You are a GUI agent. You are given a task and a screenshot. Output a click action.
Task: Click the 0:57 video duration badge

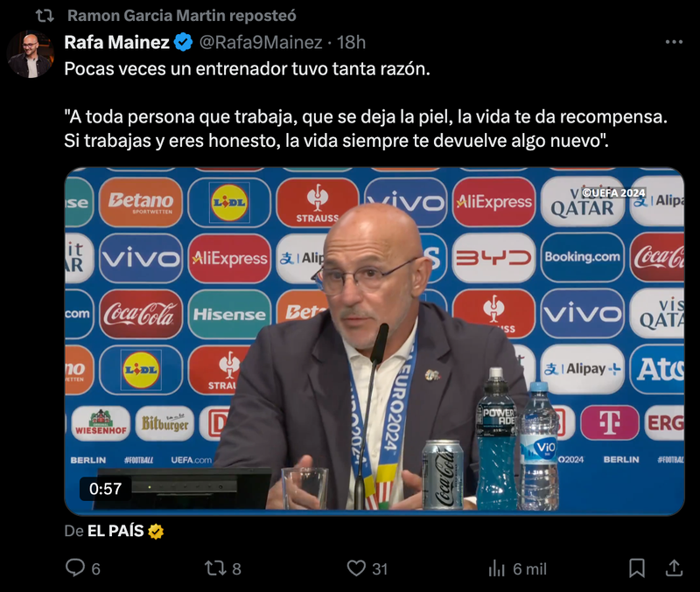click(x=105, y=489)
